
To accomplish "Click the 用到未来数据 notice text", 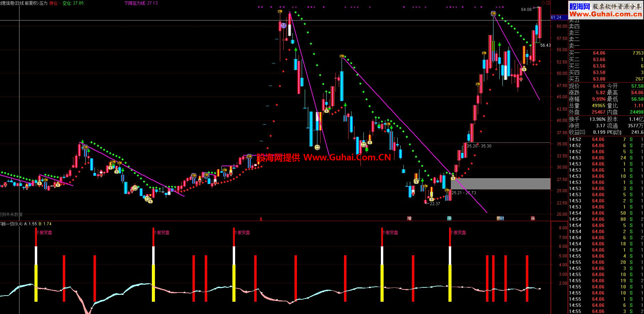I will pyautogui.click(x=11, y=215).
